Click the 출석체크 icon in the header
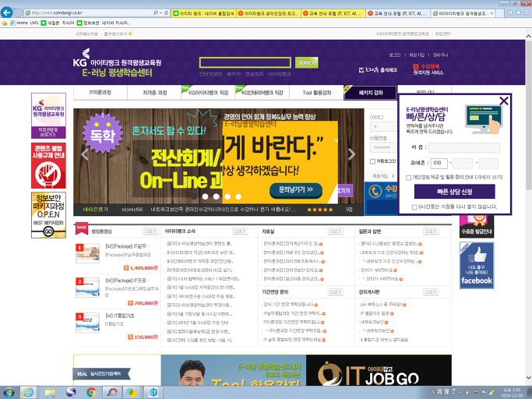This screenshot has height=399, width=532. pos(378,70)
